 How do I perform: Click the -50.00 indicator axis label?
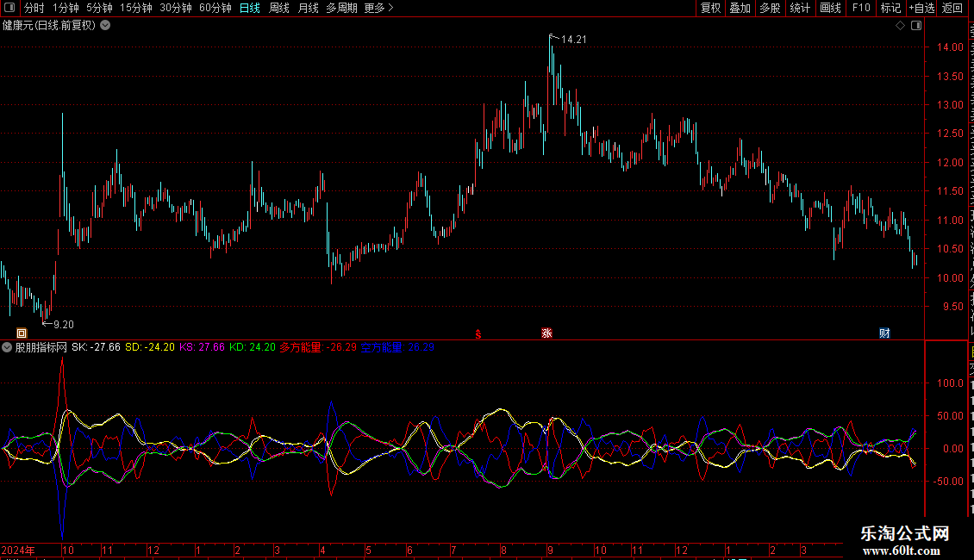click(948, 481)
